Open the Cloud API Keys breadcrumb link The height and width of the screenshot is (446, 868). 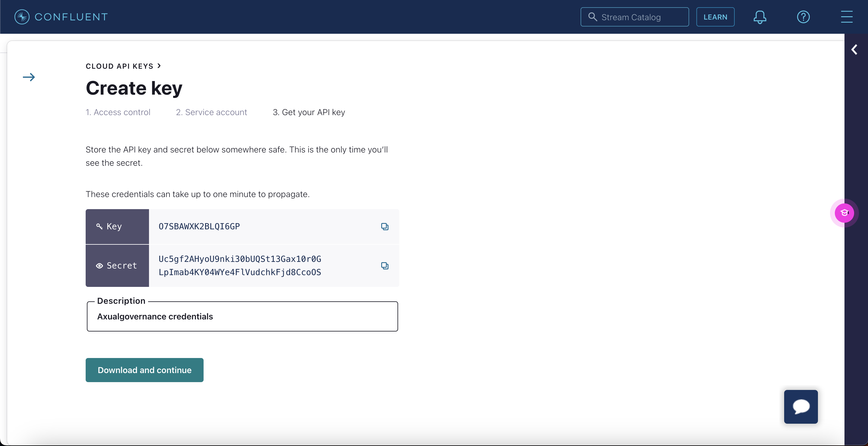coord(120,66)
